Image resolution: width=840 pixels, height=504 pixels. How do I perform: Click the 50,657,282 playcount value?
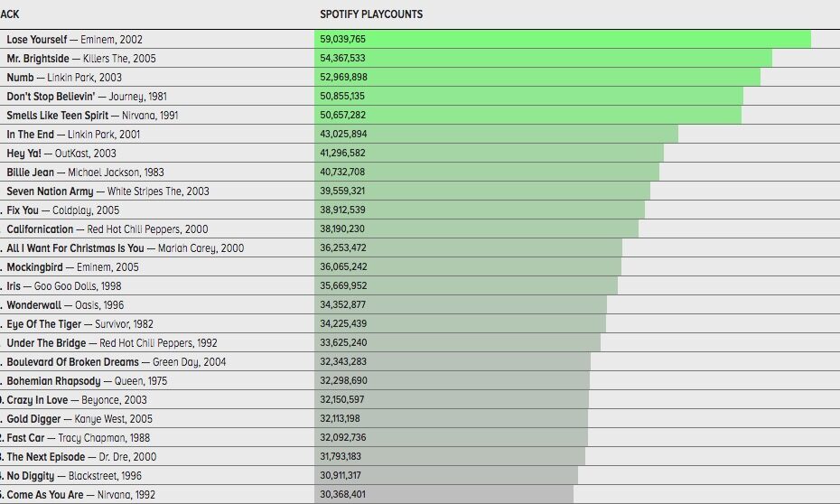[343, 115]
